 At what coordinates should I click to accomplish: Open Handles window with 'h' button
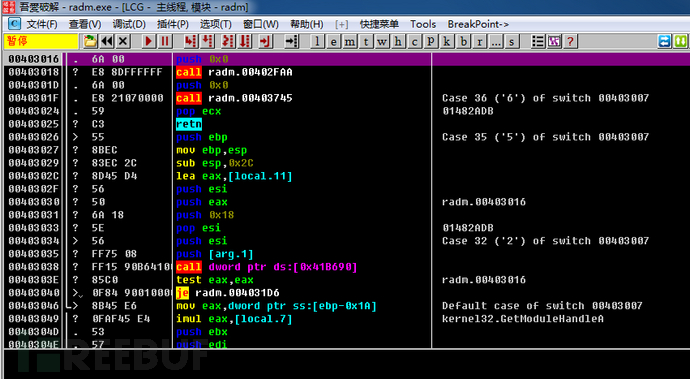[398, 41]
